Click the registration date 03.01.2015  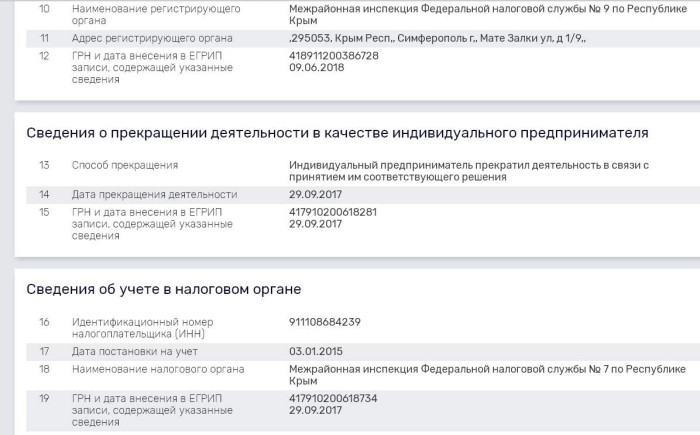[315, 352]
